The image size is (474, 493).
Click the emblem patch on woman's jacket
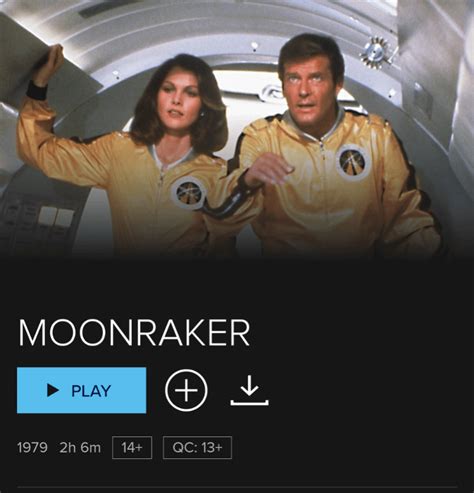coord(189,193)
